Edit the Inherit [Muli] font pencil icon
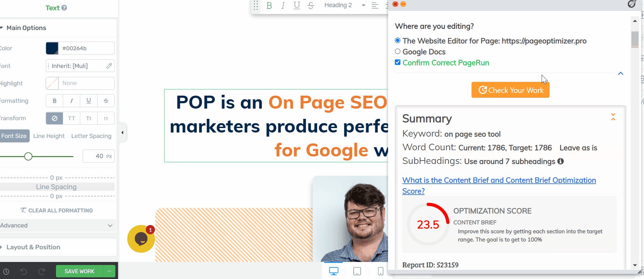 pyautogui.click(x=109, y=66)
